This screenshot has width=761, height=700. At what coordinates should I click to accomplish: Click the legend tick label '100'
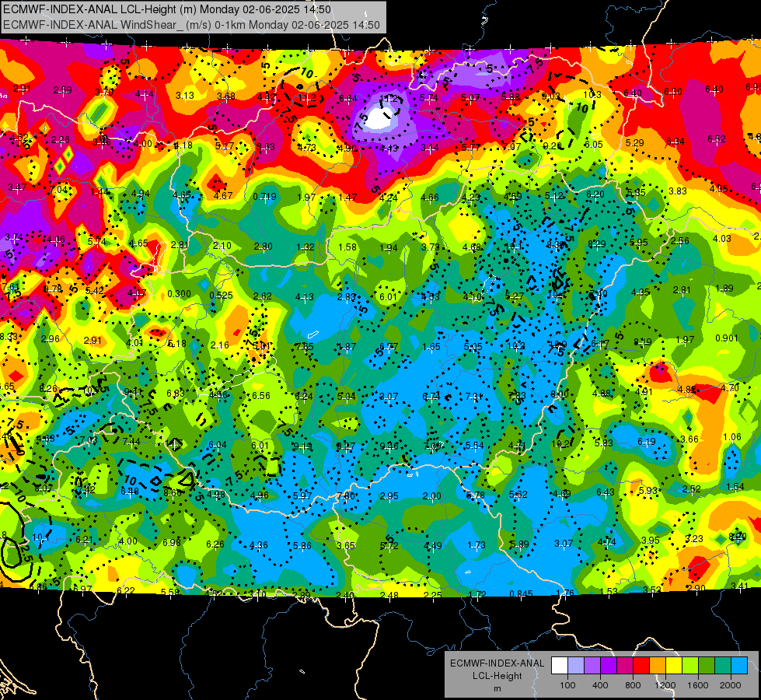point(567,685)
